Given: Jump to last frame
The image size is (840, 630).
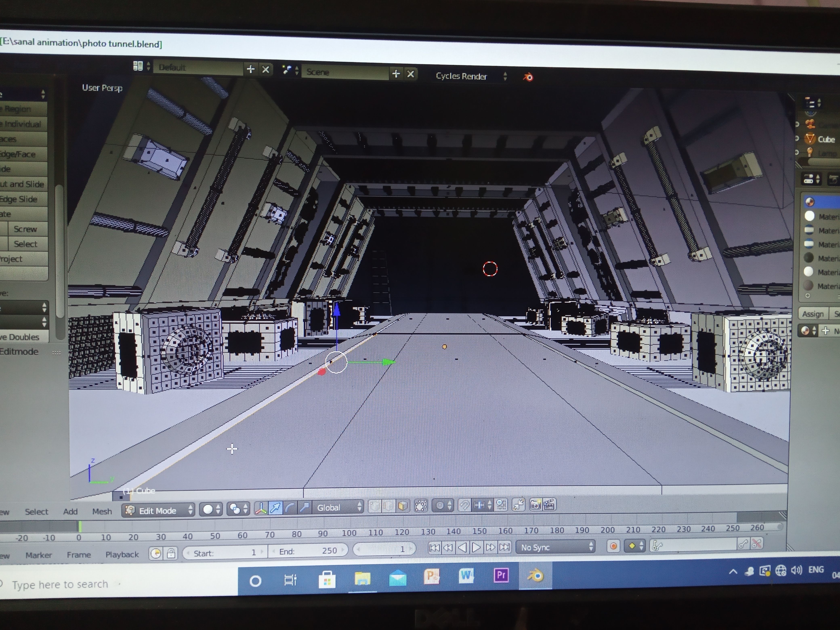Looking at the screenshot, I should (505, 547).
